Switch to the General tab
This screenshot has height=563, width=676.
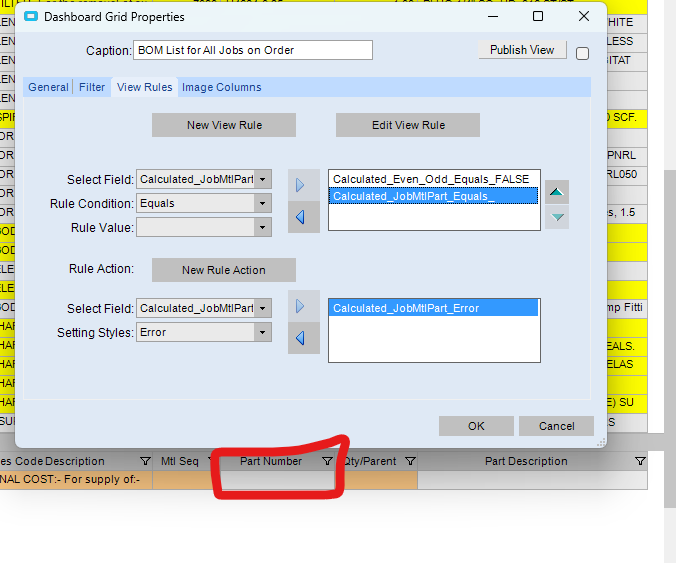(x=48, y=87)
